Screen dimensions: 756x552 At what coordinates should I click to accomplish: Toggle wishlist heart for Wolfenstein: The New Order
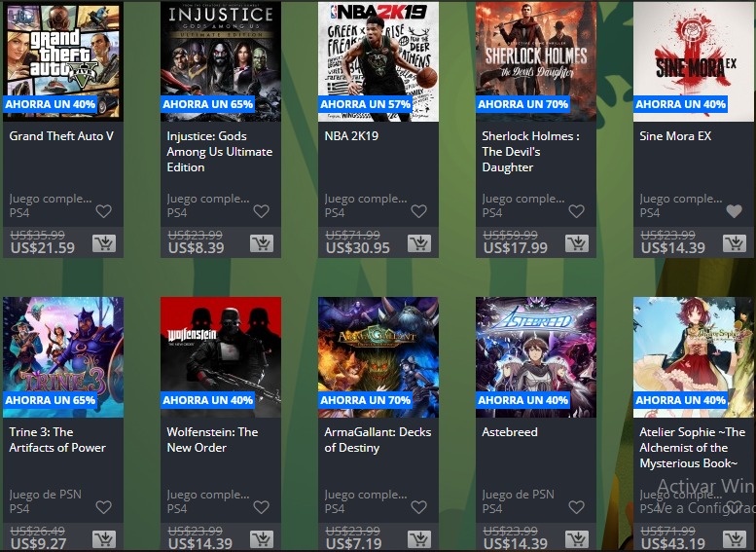(262, 506)
